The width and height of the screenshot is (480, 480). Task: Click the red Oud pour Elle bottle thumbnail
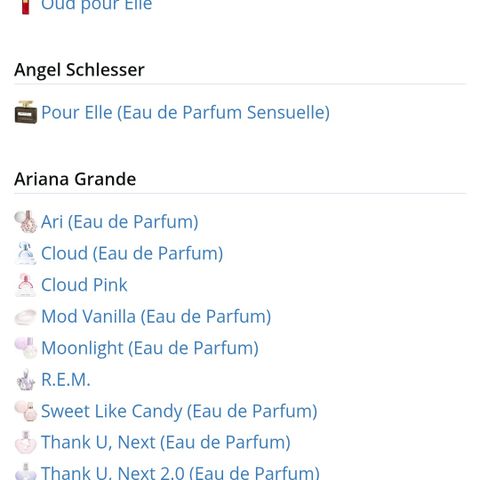[26, 7]
